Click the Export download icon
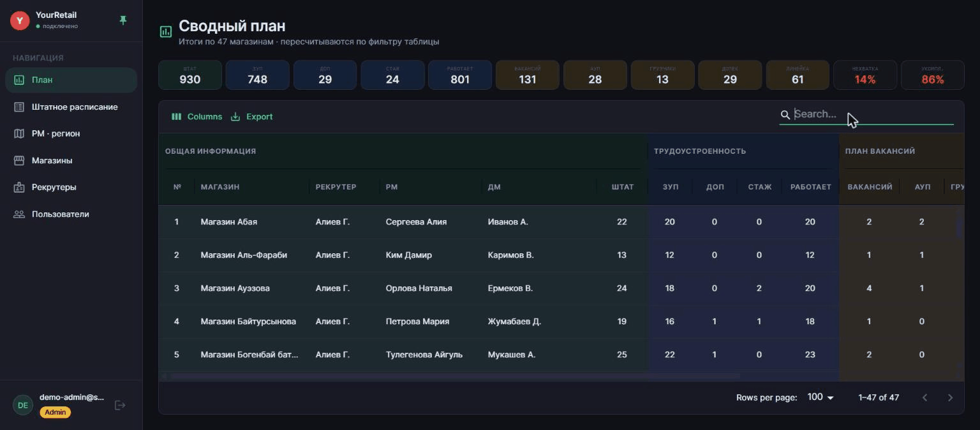980x430 pixels. point(235,117)
